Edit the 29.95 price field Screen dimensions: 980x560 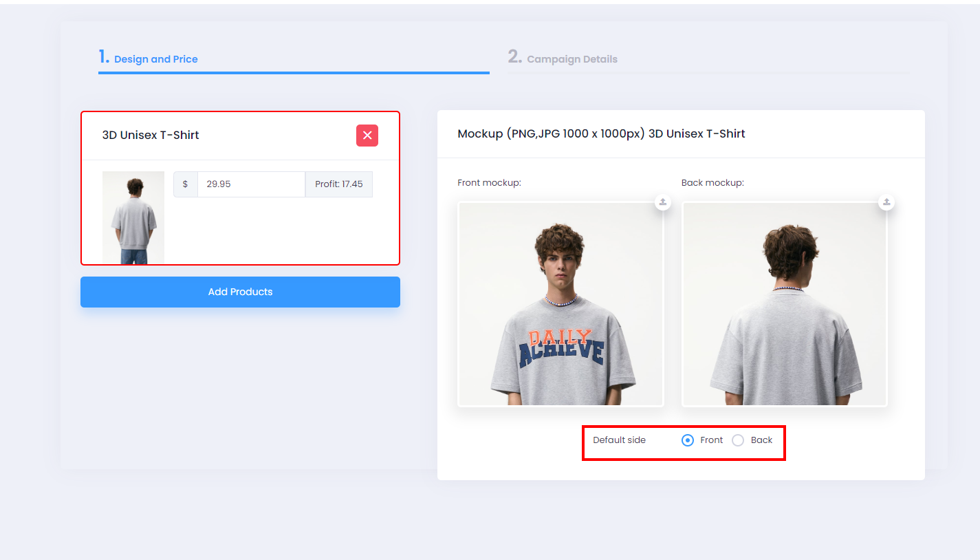tap(251, 184)
